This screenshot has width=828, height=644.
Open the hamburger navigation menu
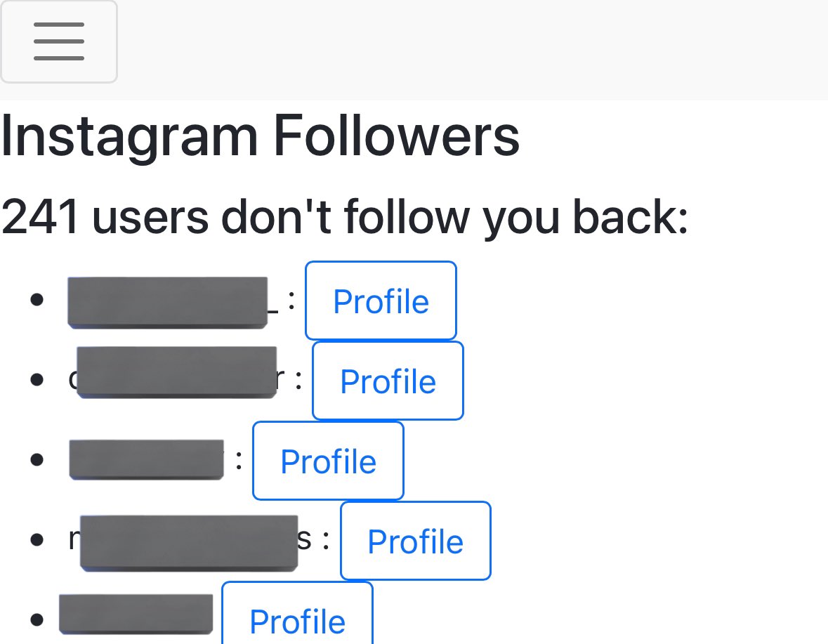(59, 41)
